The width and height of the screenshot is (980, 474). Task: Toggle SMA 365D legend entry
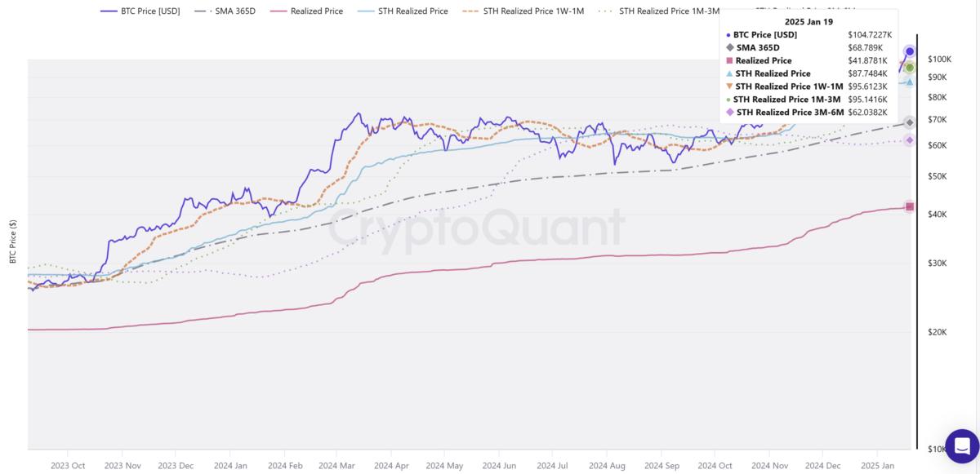point(228,11)
